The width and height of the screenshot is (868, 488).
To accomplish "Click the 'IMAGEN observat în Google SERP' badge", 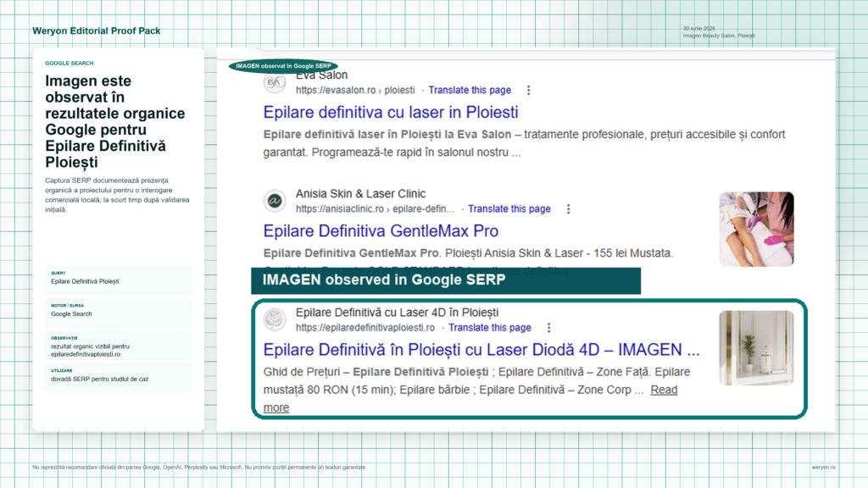I will (283, 66).
